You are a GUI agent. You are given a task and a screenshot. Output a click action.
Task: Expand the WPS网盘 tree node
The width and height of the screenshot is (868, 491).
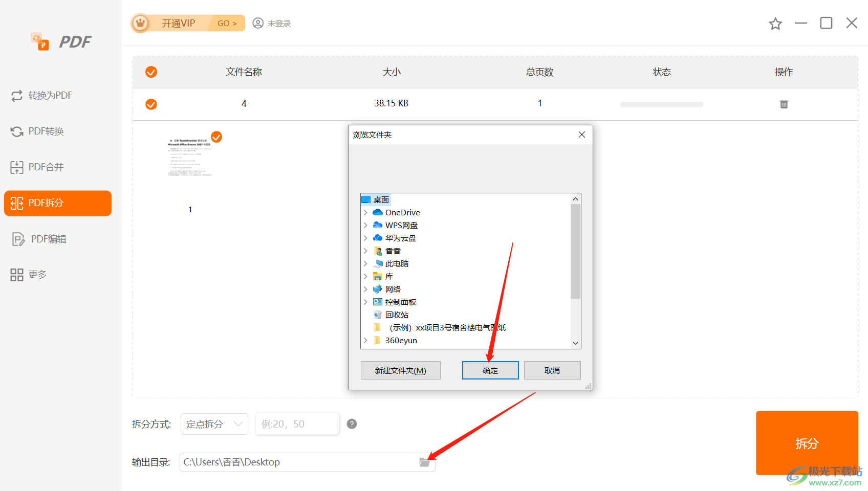(365, 225)
